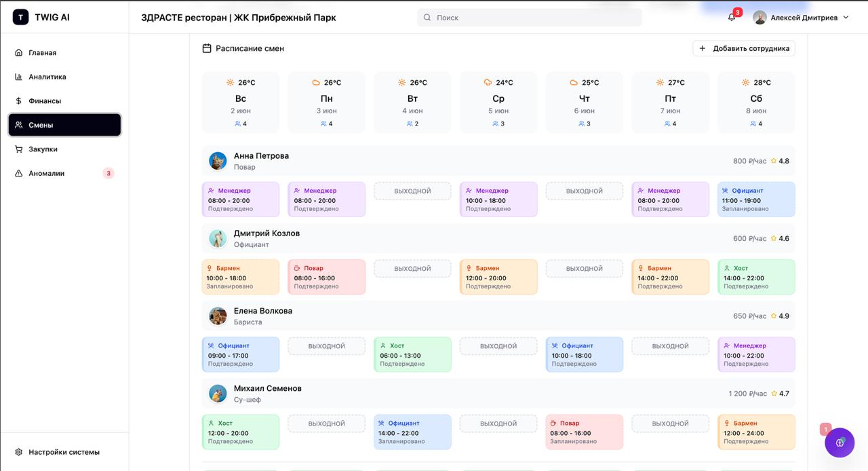Open Елена Волкова's avatar thumbnail
868x471 pixels.
[x=217, y=316]
